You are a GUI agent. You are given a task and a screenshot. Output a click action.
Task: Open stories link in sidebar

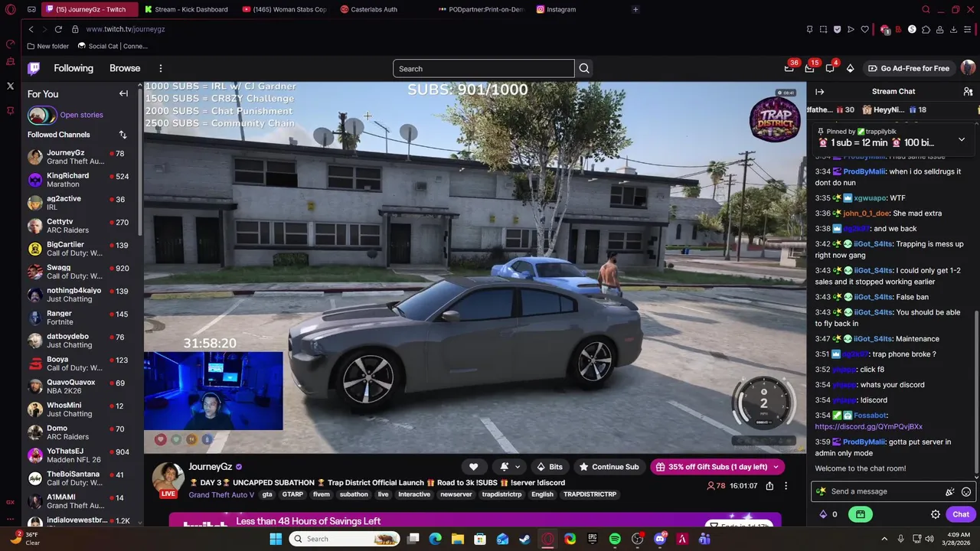click(x=81, y=115)
